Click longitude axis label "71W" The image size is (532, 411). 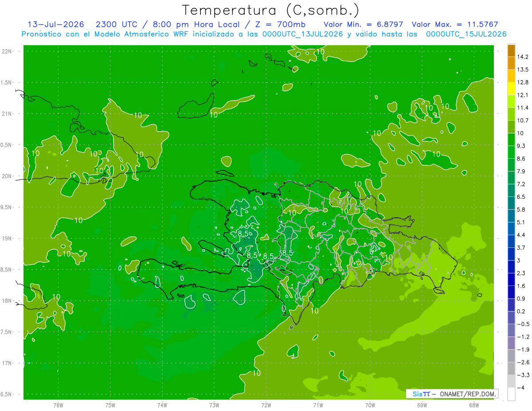[318, 405]
